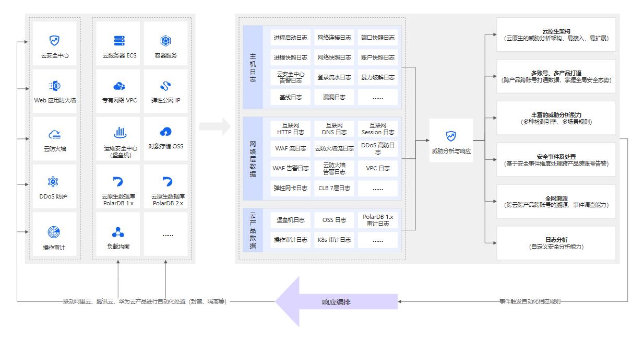Image resolution: width=644 pixels, height=339 pixels.
Task: Select the 主机日志 category label
Action: point(253,67)
